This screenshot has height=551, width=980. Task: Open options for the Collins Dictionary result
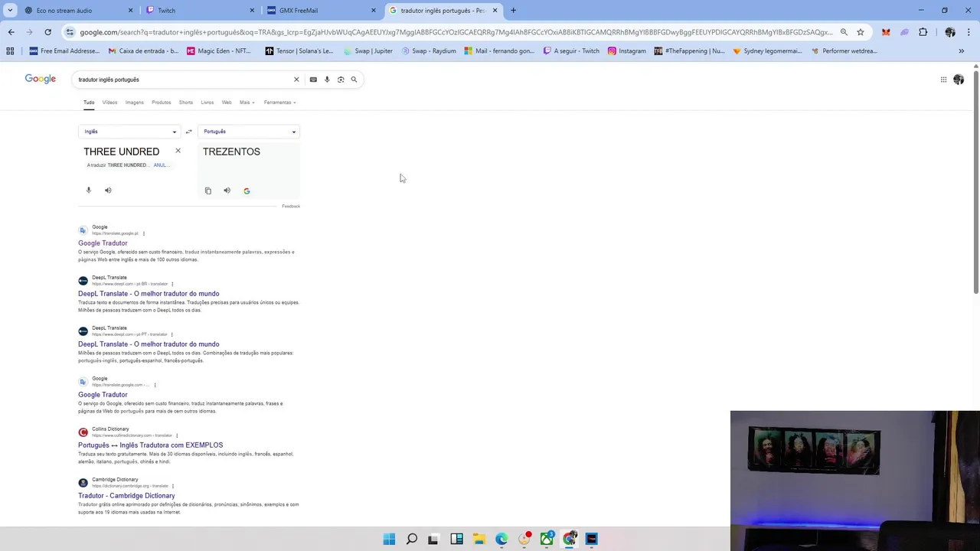(x=177, y=435)
